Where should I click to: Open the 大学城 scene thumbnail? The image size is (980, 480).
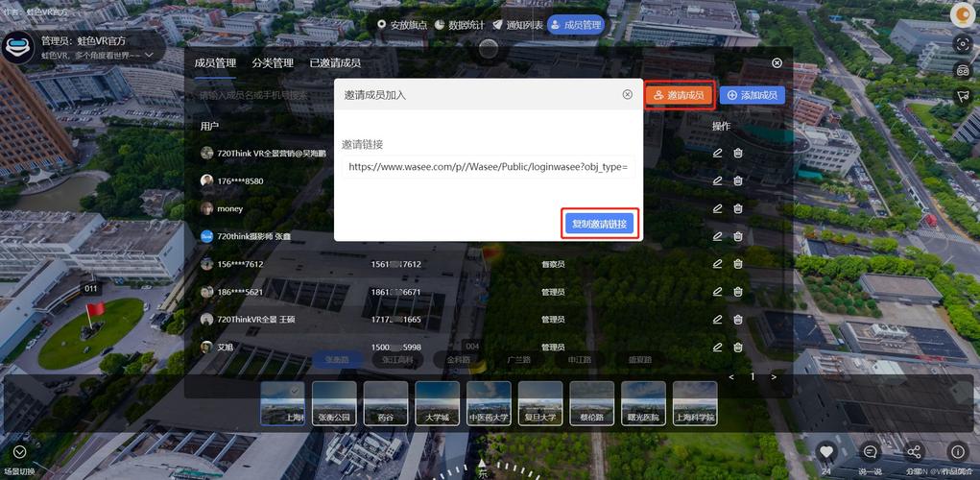click(x=438, y=404)
